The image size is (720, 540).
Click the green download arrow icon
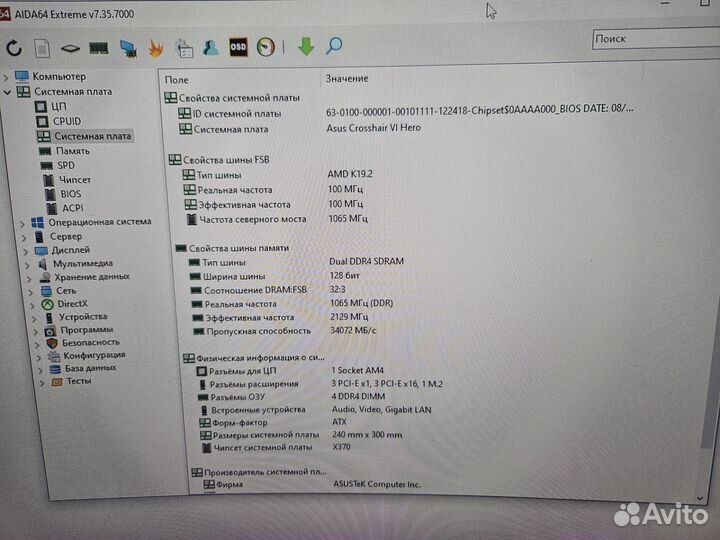(306, 46)
